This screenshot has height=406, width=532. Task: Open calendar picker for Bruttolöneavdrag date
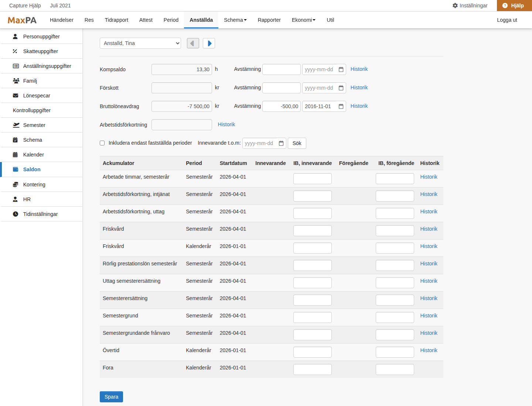pos(341,106)
